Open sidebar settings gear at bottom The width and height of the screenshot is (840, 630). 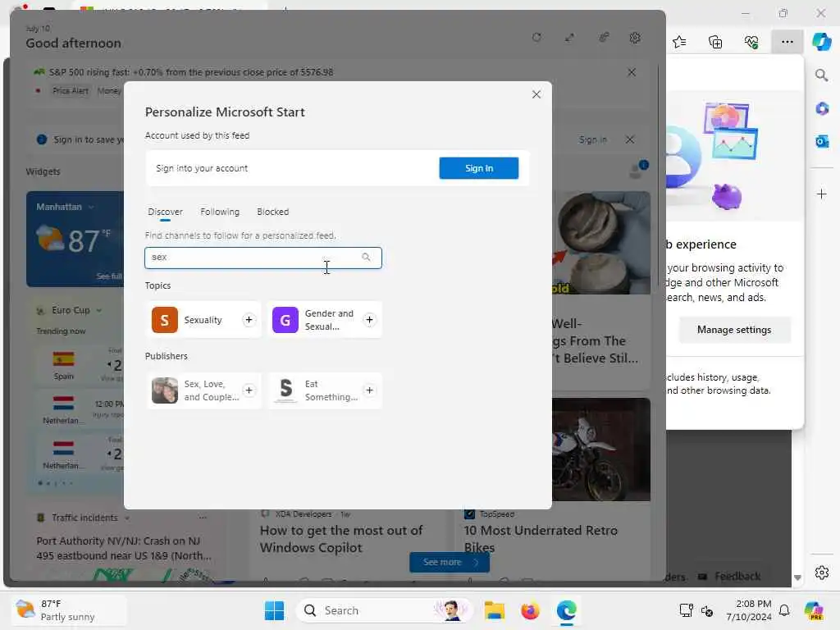coord(822,573)
